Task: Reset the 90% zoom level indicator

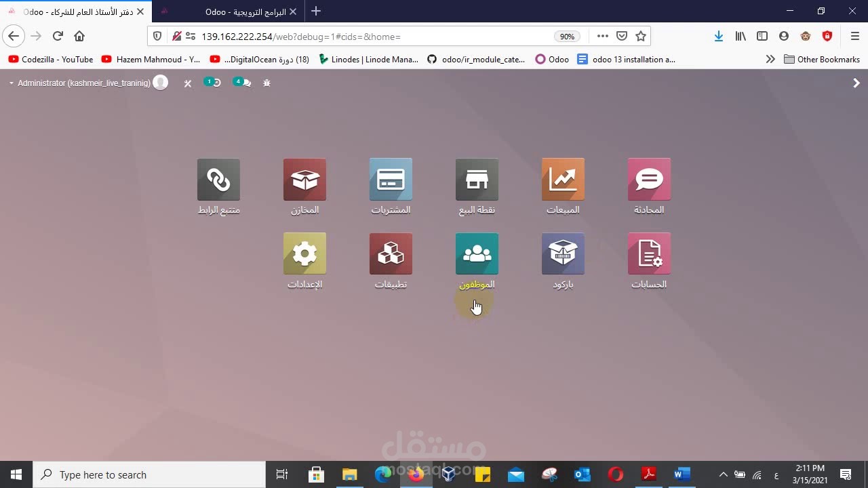Action: click(567, 37)
